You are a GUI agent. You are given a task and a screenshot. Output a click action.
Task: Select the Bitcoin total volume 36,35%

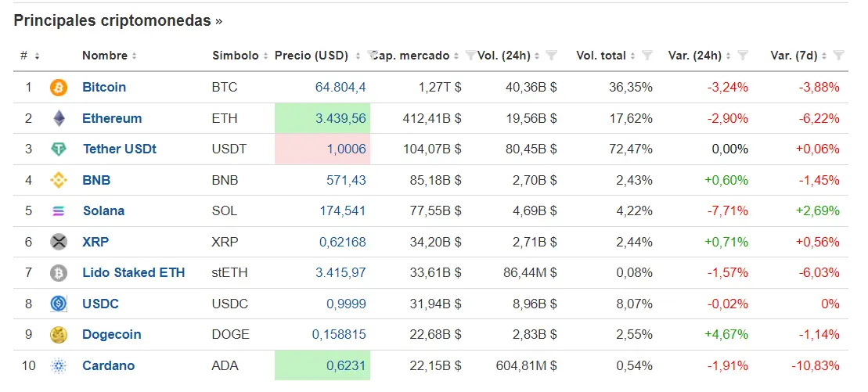(x=632, y=87)
